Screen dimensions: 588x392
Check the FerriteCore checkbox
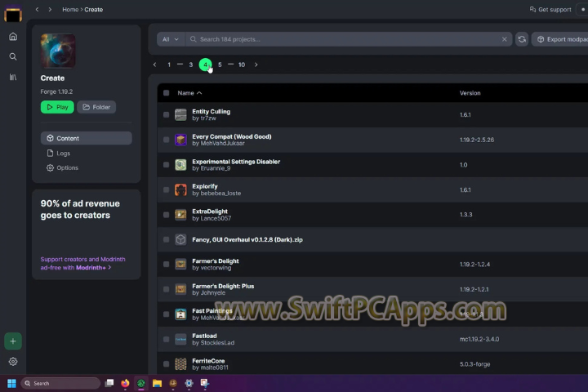click(166, 364)
